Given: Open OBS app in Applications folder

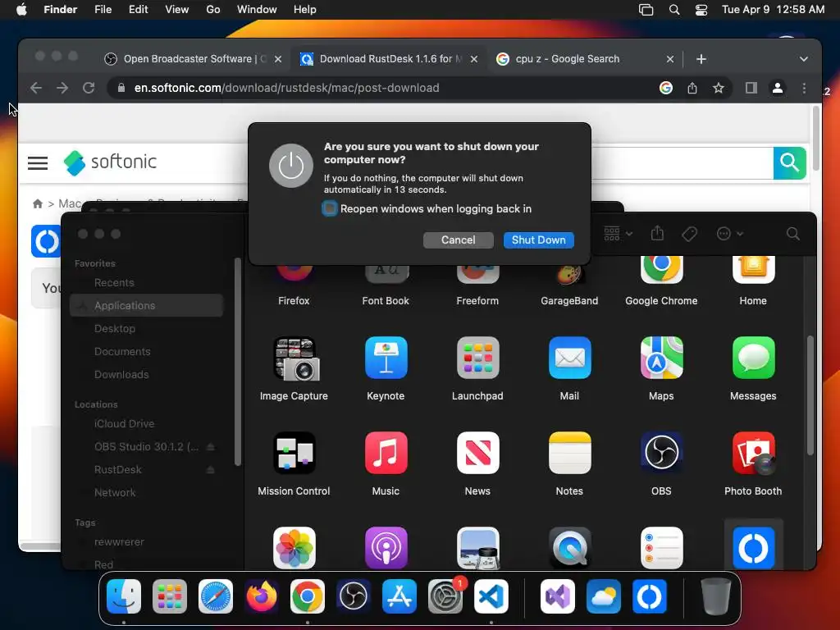Looking at the screenshot, I should (x=661, y=453).
